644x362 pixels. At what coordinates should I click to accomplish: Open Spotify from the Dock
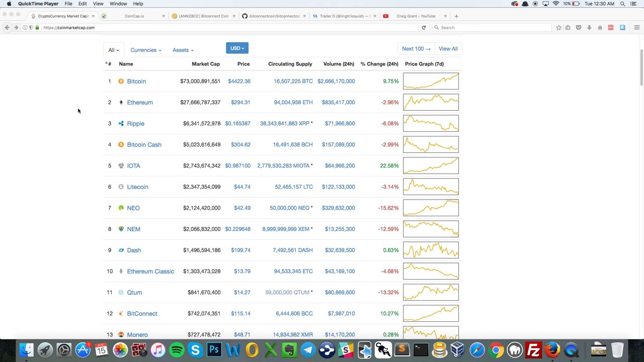point(177,349)
